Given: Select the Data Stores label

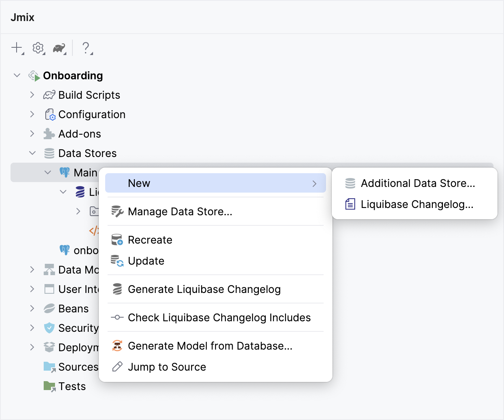Looking at the screenshot, I should (87, 153).
